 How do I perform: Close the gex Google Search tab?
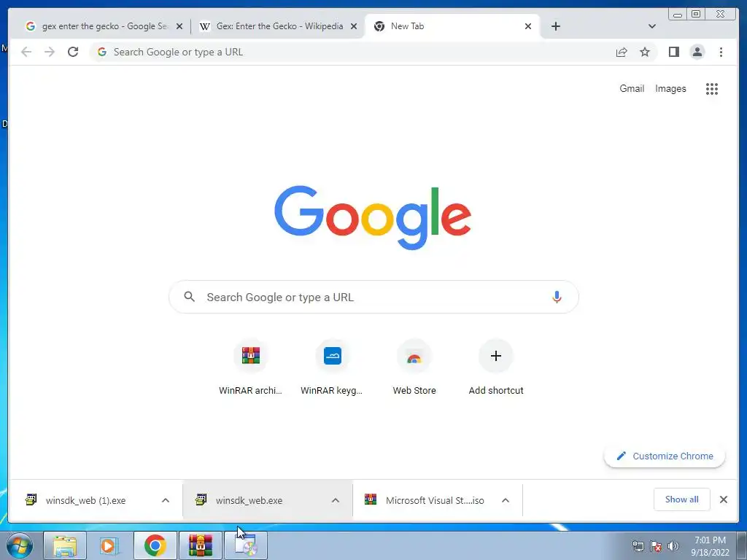(x=179, y=26)
